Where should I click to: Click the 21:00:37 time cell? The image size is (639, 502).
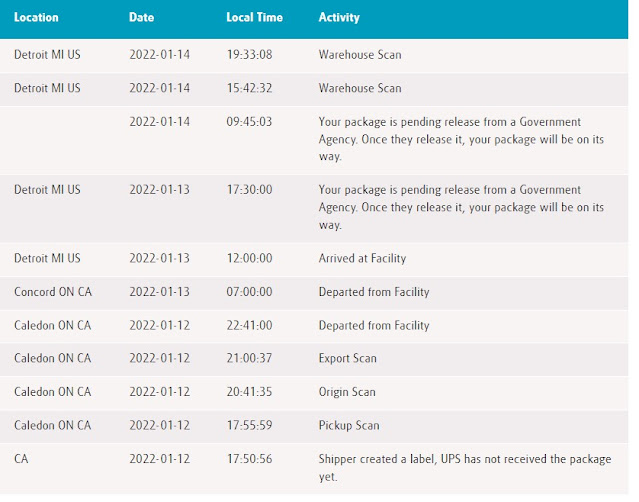pos(249,358)
